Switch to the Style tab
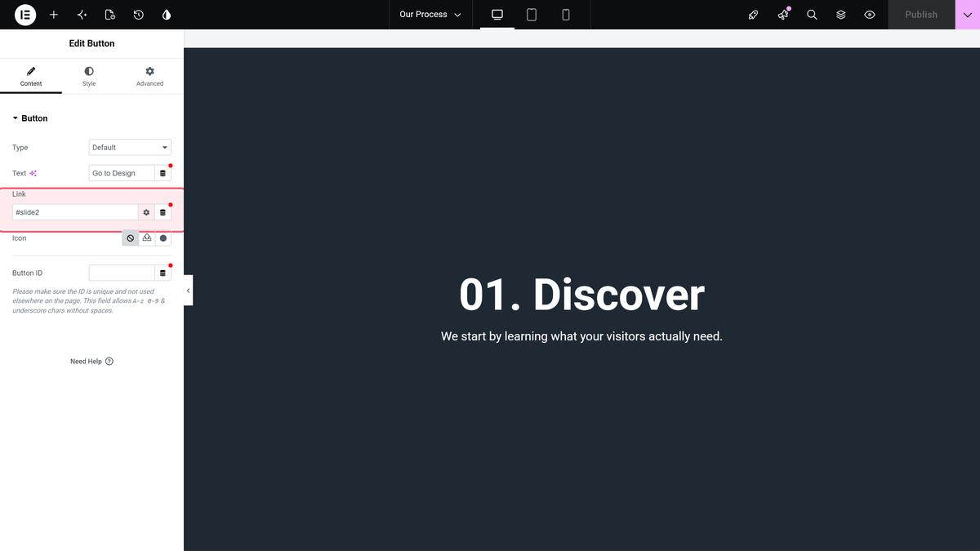 click(89, 77)
